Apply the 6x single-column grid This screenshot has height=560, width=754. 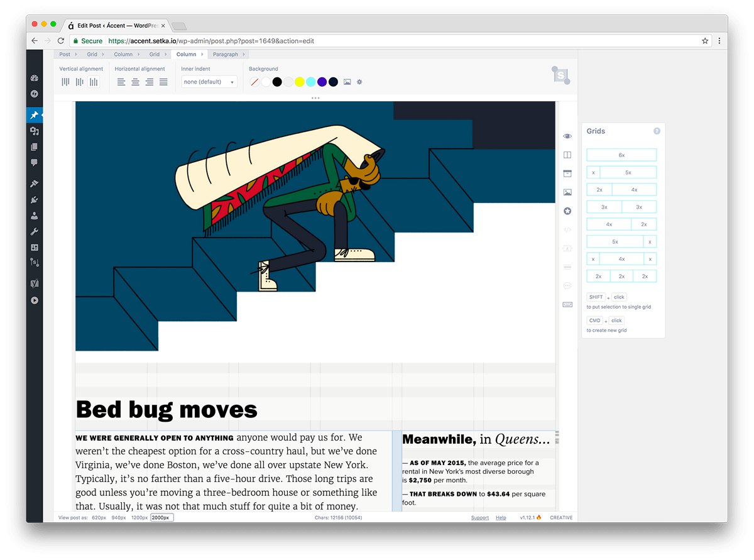tap(621, 155)
